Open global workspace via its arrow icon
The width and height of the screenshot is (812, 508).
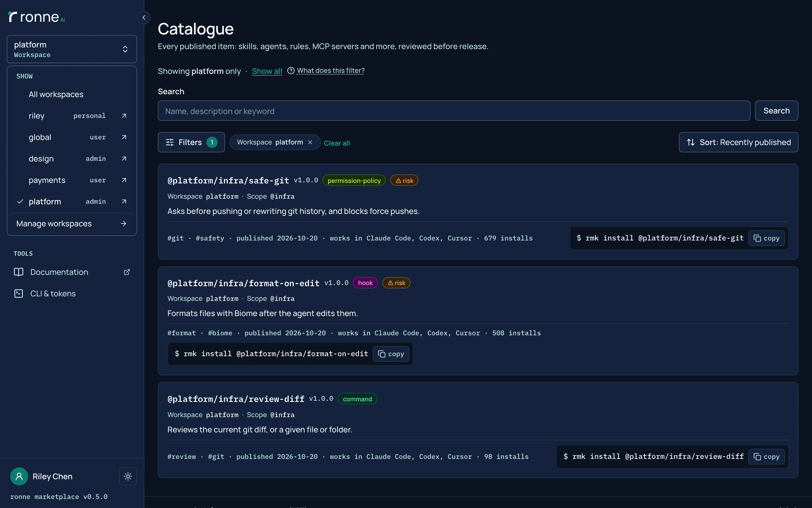pos(124,137)
